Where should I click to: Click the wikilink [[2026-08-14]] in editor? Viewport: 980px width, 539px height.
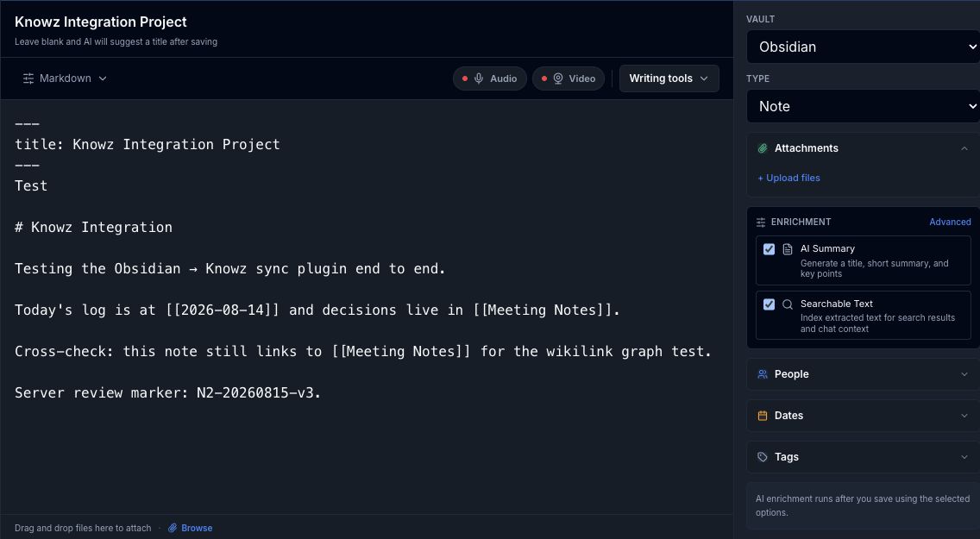223,310
